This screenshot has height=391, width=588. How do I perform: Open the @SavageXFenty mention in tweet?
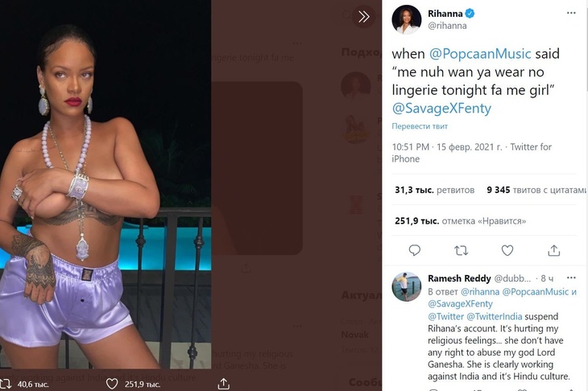click(x=441, y=108)
